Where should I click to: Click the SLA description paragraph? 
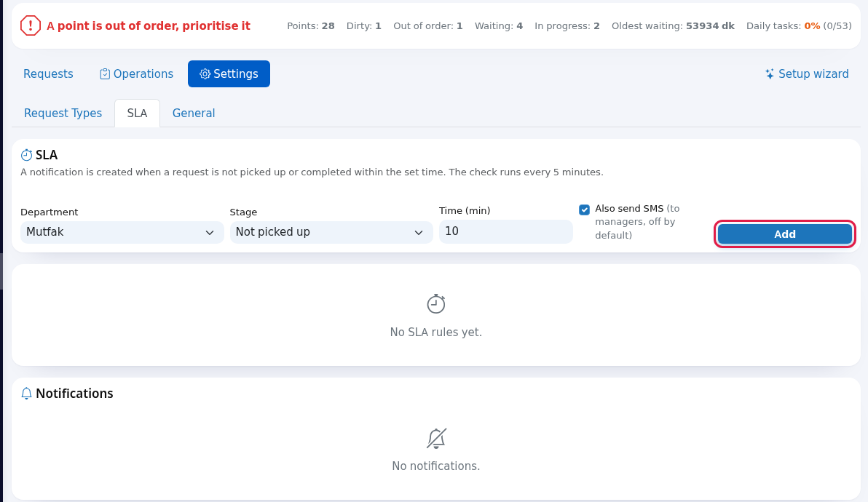pos(312,172)
